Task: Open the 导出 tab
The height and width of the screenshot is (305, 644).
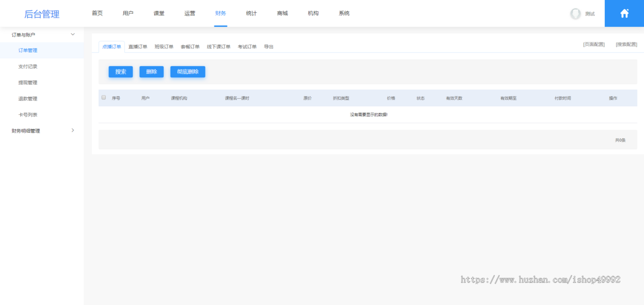Action: tap(269, 47)
